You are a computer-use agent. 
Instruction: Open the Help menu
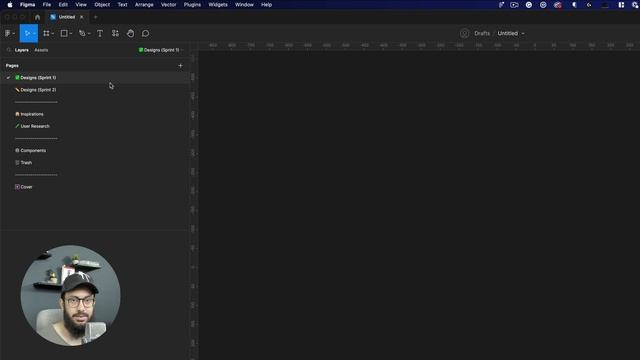267,5
